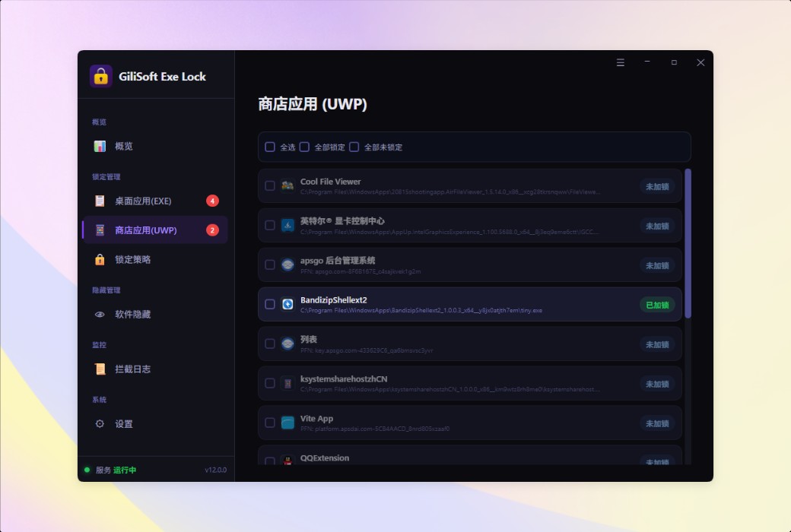Click the red badge 4 on 桌面应用(EXE)
The image size is (791, 532).
pos(212,201)
